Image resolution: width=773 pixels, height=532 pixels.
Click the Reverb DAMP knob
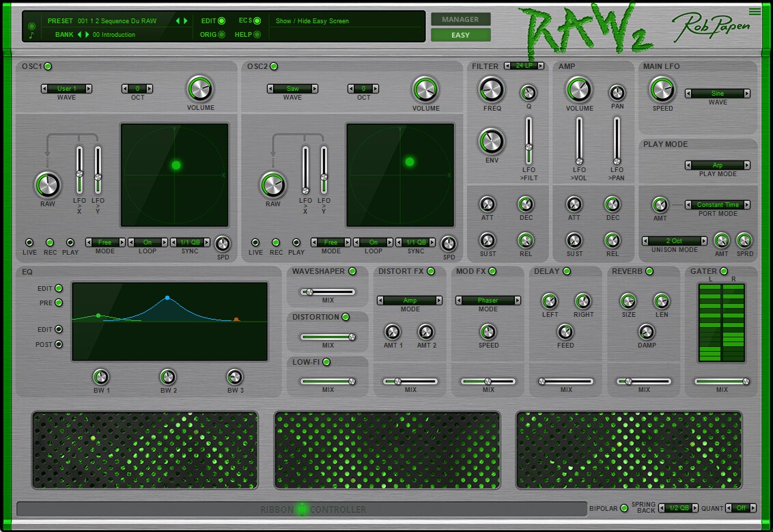(x=646, y=332)
